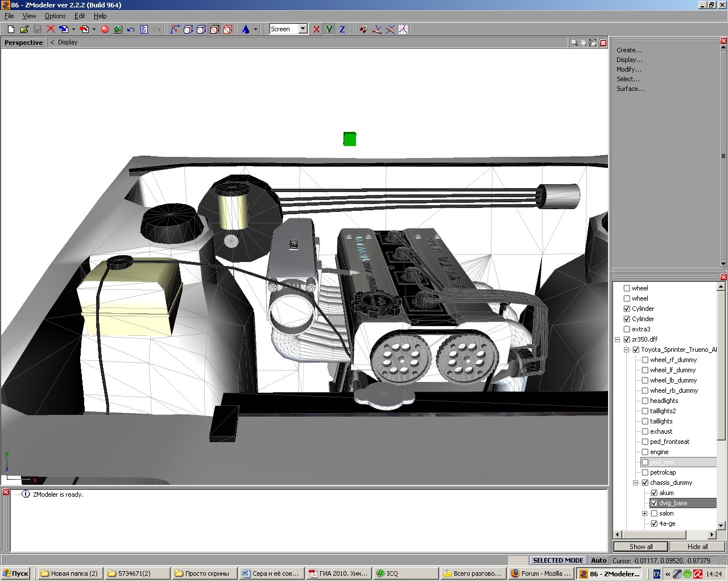Click the red materials editor sphere icon
The width and height of the screenshot is (728, 582).
[x=105, y=29]
